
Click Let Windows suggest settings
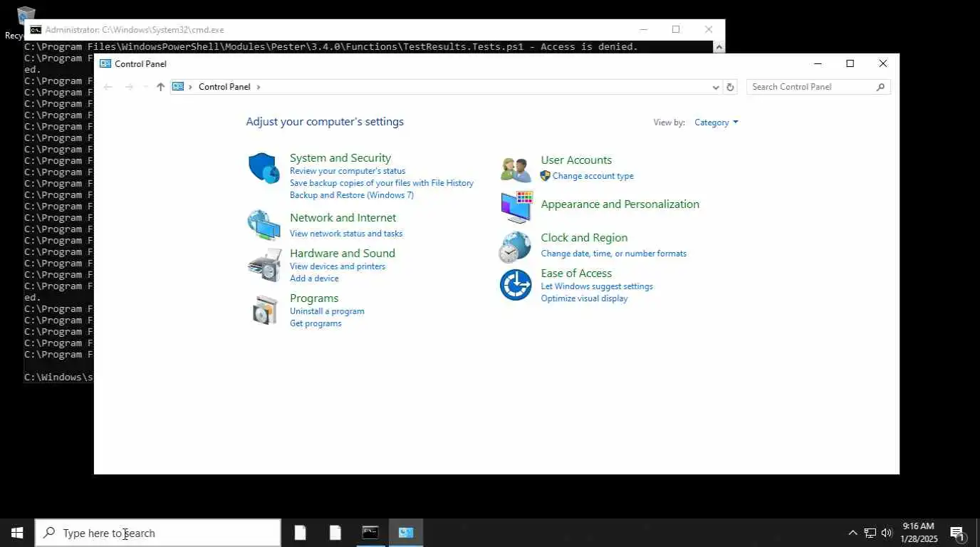(597, 286)
